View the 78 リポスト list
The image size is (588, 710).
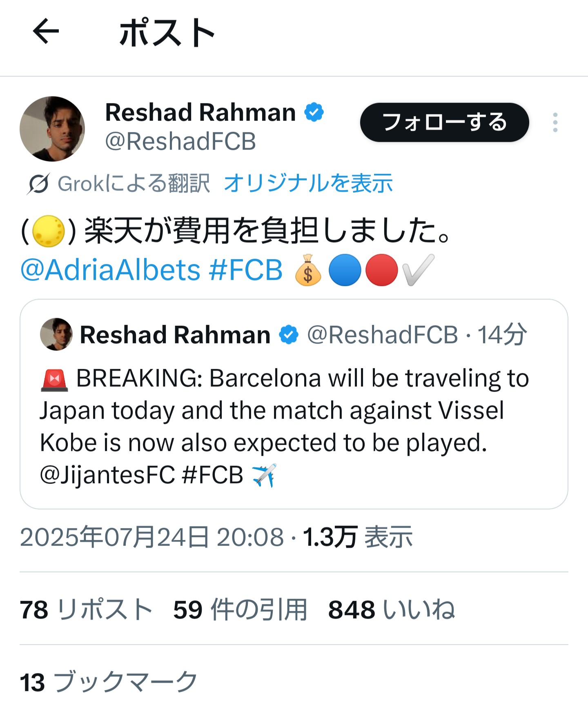tap(86, 610)
